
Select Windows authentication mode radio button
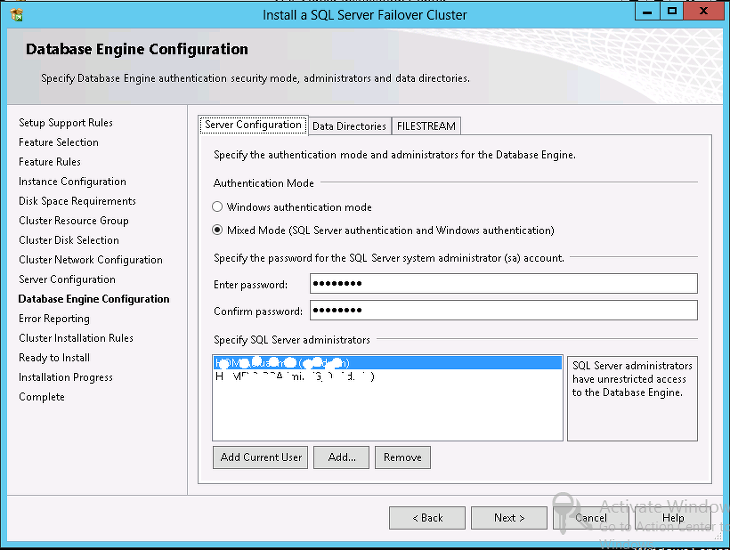pos(217,207)
